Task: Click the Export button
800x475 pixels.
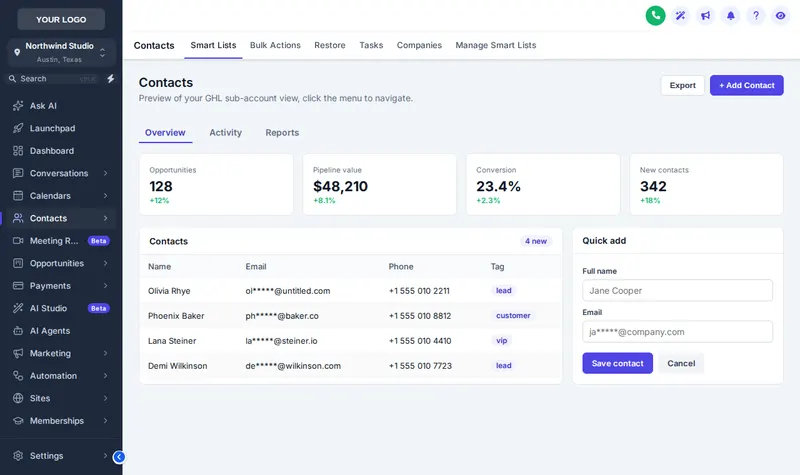Action: click(683, 85)
